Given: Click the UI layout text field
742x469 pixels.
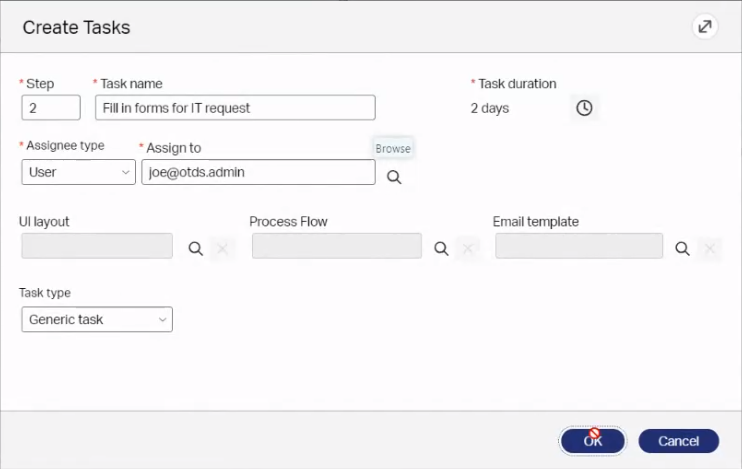Looking at the screenshot, I should (x=96, y=246).
